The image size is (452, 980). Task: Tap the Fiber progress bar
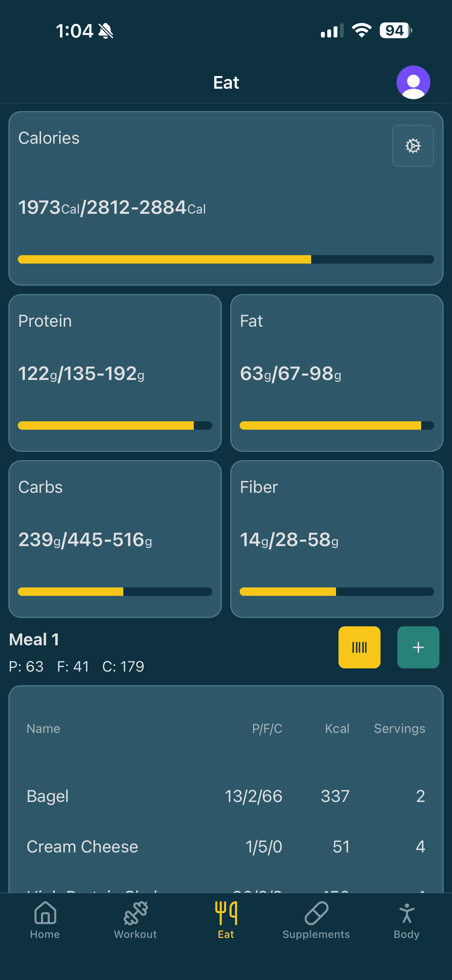pyautogui.click(x=337, y=592)
